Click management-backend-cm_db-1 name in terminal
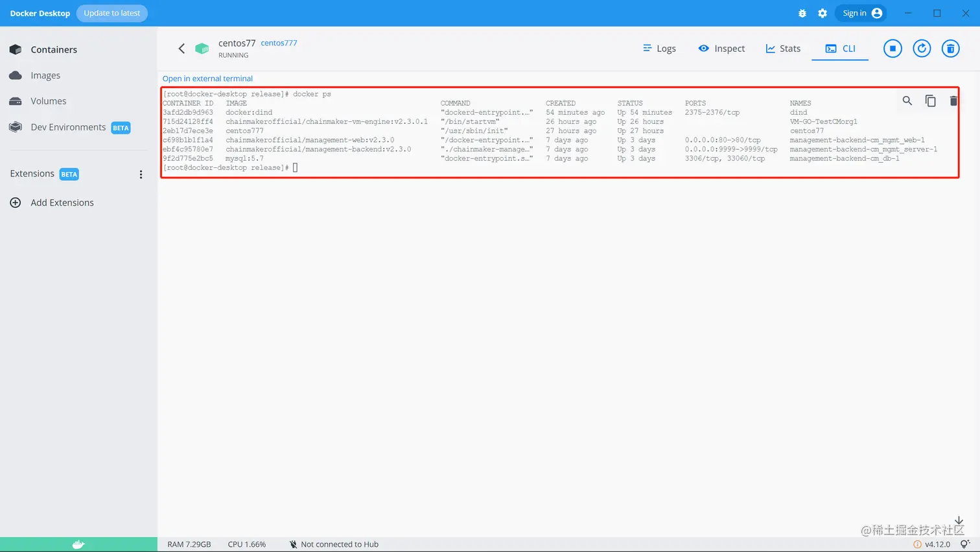This screenshot has height=552, width=980. 845,158
